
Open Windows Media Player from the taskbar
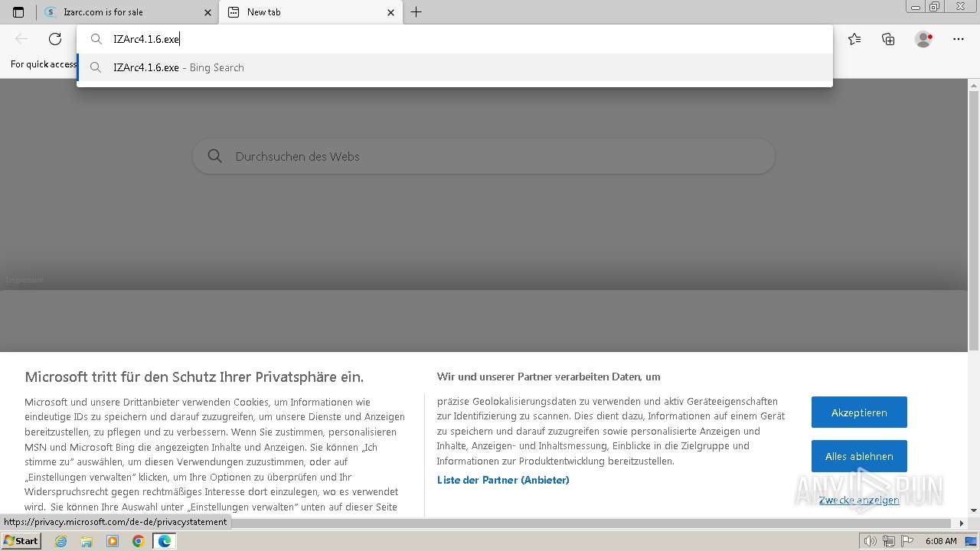point(113,541)
